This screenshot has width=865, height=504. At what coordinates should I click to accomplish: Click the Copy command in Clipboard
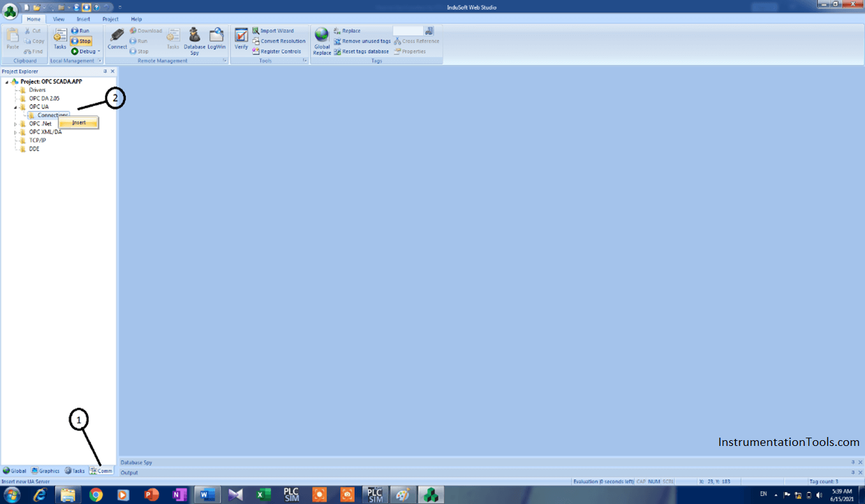tap(34, 41)
